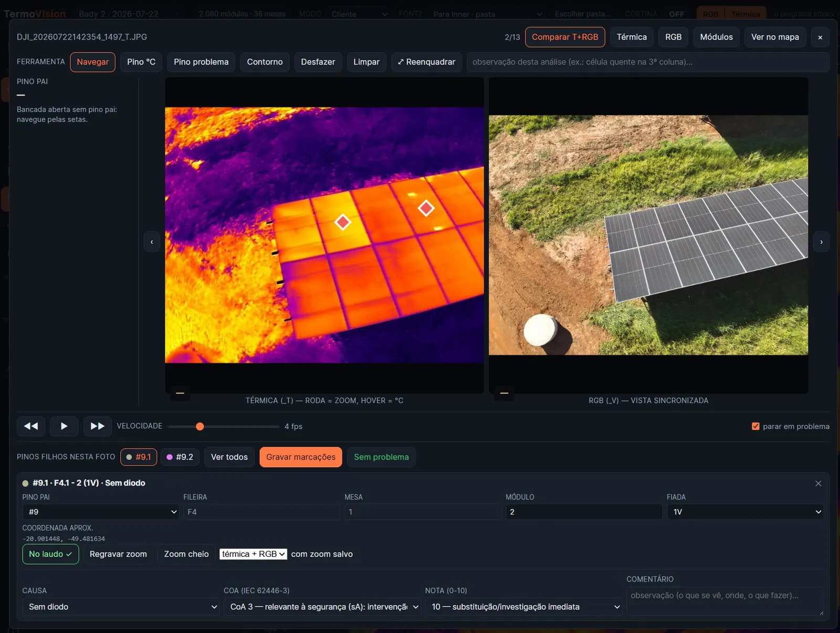This screenshot has width=840, height=633.
Task: Toggle the 'No laudo' button
Action: click(x=50, y=554)
